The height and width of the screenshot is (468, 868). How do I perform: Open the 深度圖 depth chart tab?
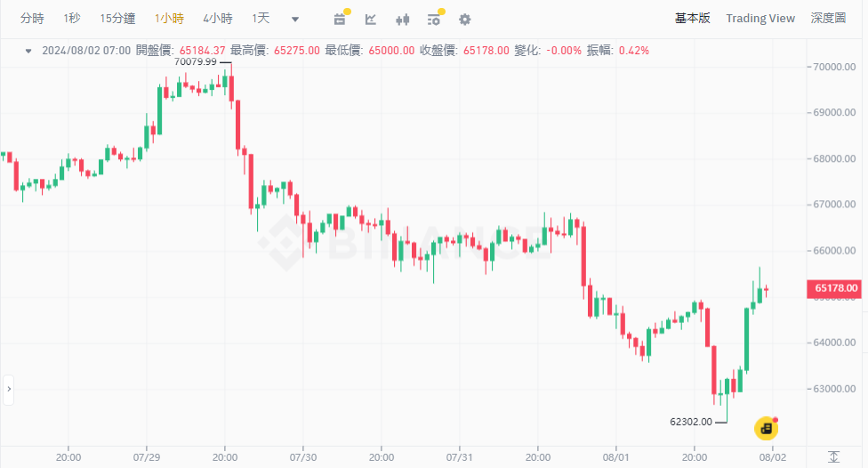click(828, 18)
